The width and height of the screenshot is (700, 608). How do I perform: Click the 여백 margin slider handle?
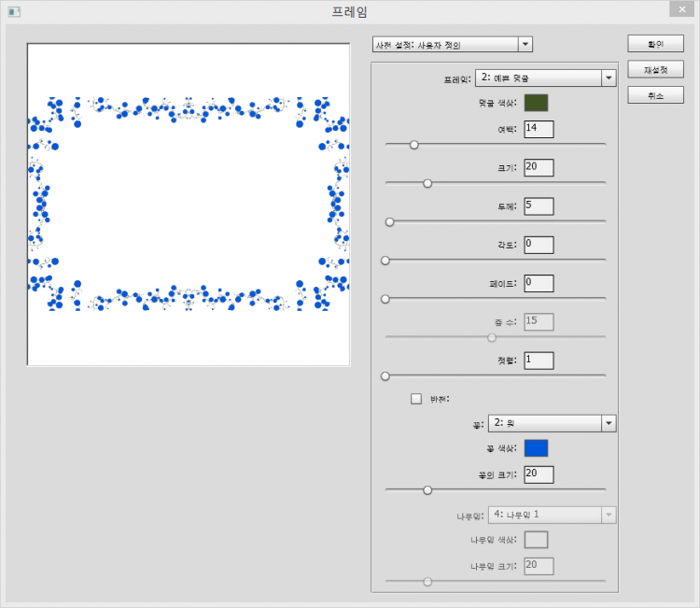[414, 145]
